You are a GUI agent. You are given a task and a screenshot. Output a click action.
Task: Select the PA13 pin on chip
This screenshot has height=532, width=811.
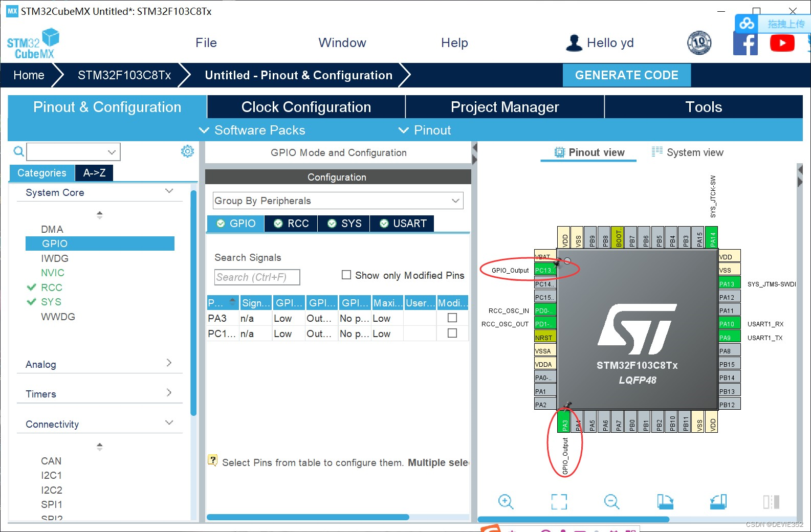(730, 284)
